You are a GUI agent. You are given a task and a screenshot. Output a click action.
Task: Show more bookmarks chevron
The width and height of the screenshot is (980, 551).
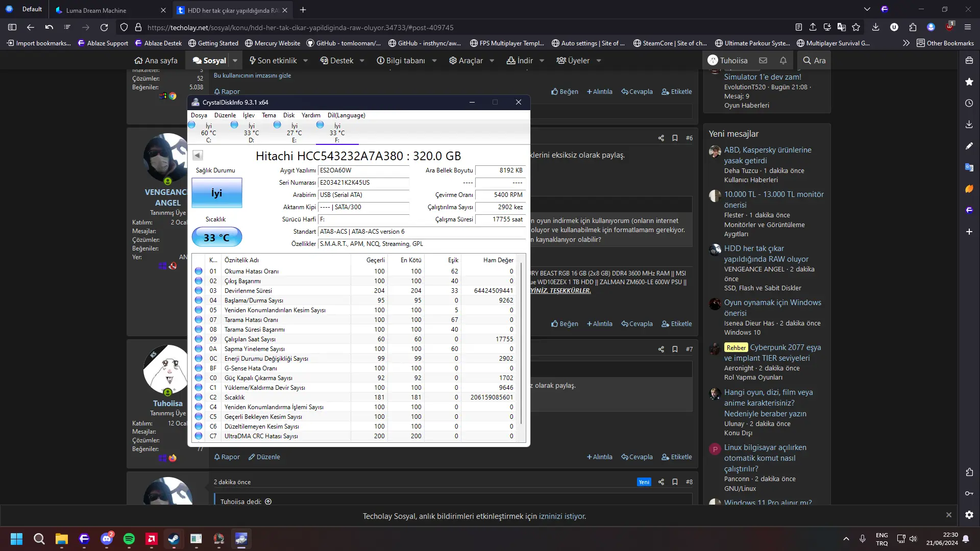coord(906,43)
